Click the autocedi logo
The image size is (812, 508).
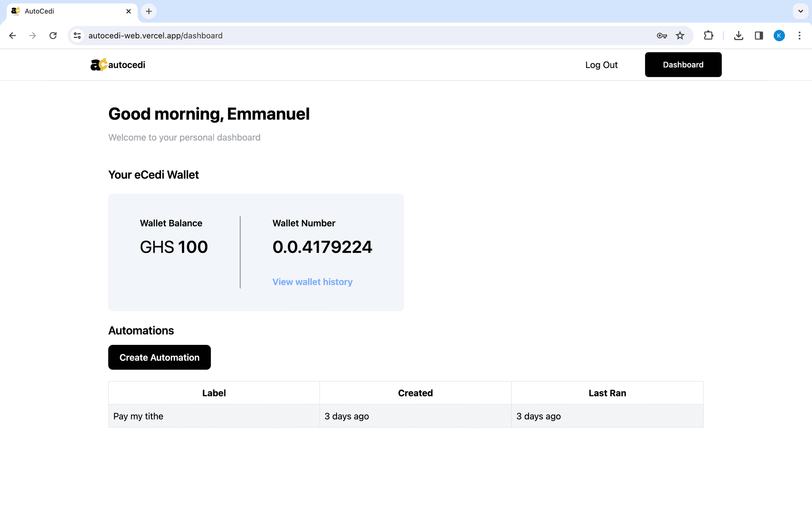click(x=118, y=65)
